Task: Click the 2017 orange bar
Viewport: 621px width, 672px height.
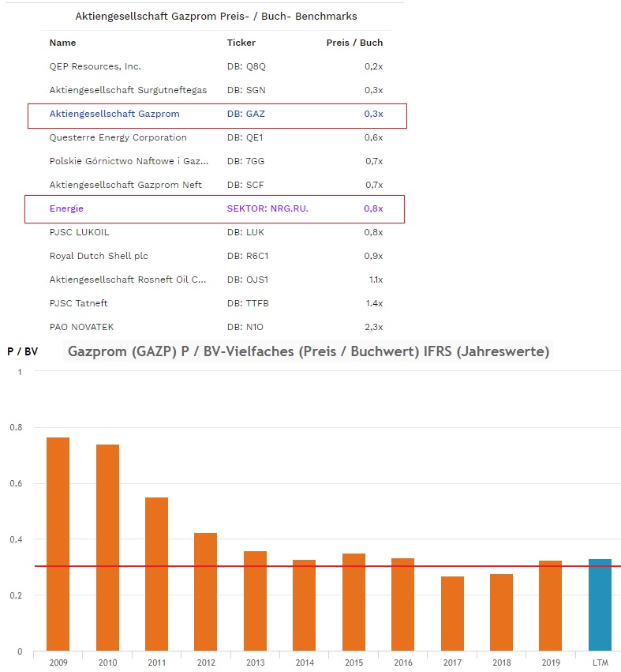Action: pos(452,614)
